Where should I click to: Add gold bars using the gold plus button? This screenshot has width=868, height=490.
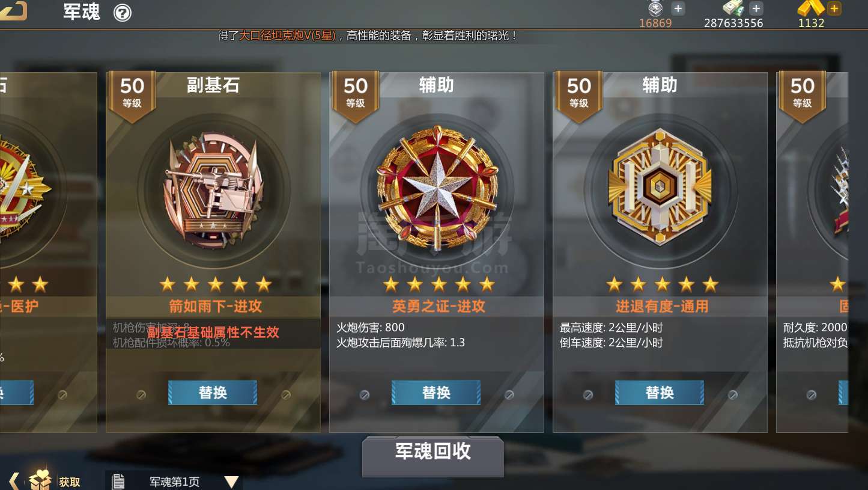point(834,8)
